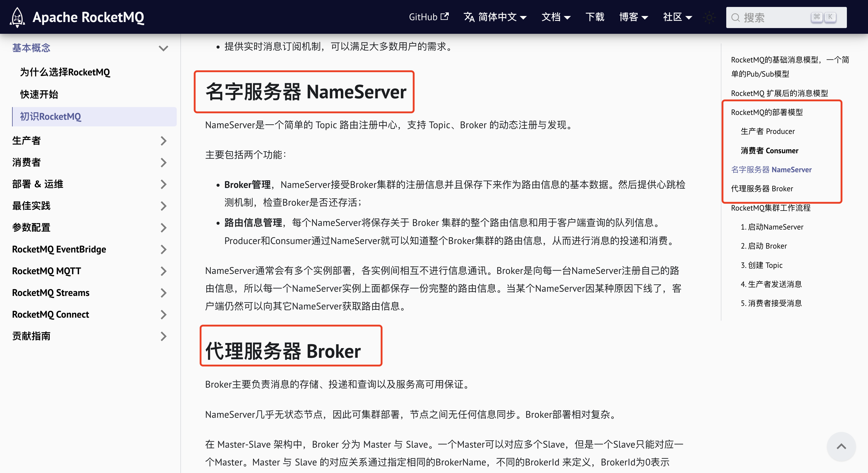Click the Apache RocketMQ logo icon

point(17,16)
